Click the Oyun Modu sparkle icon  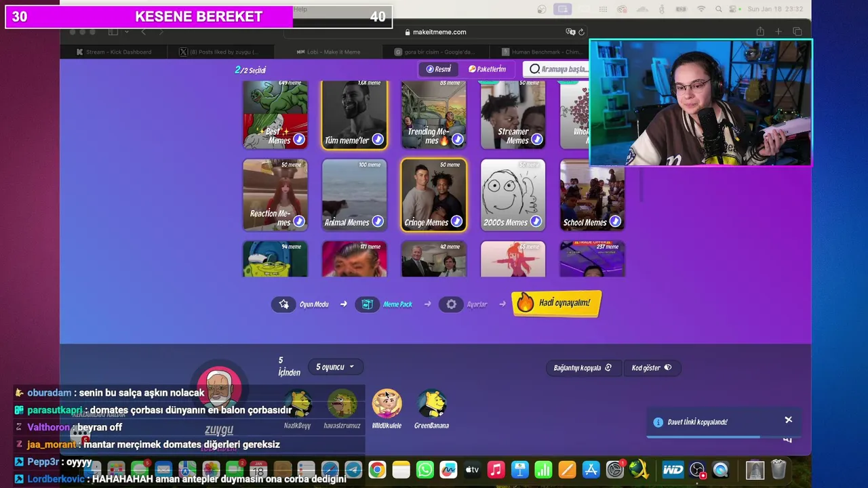(284, 304)
